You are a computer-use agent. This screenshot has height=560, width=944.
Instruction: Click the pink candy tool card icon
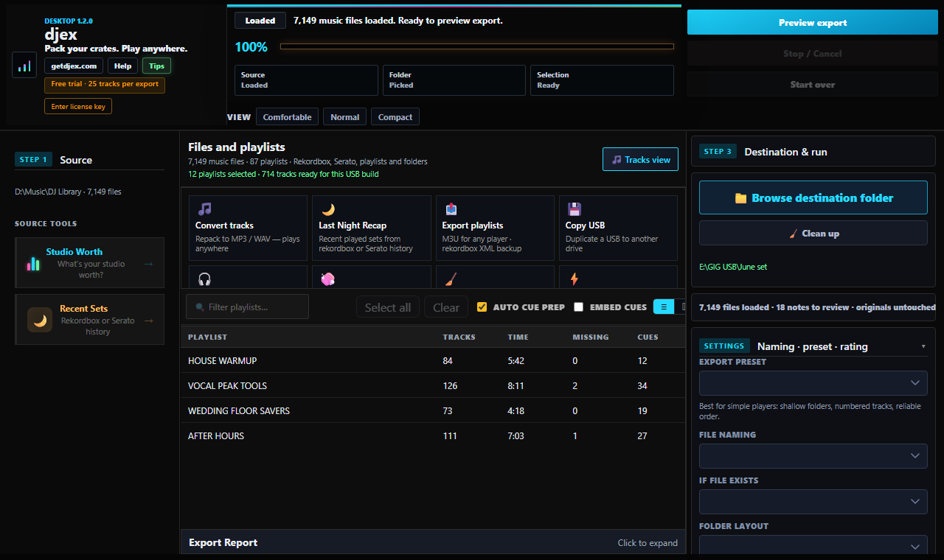327,279
